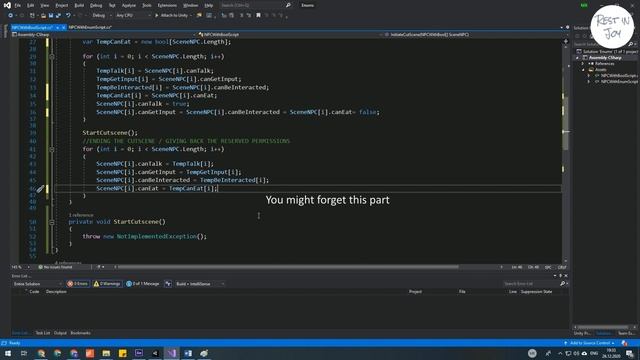Switch to the Bookmarks tab
This screenshot has height=360, width=640.
[x=80, y=333]
